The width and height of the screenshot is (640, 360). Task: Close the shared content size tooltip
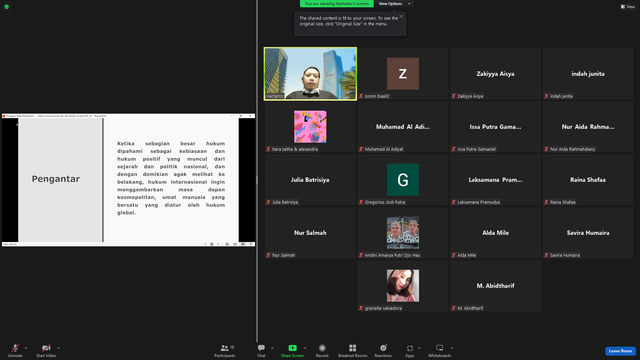[401, 16]
